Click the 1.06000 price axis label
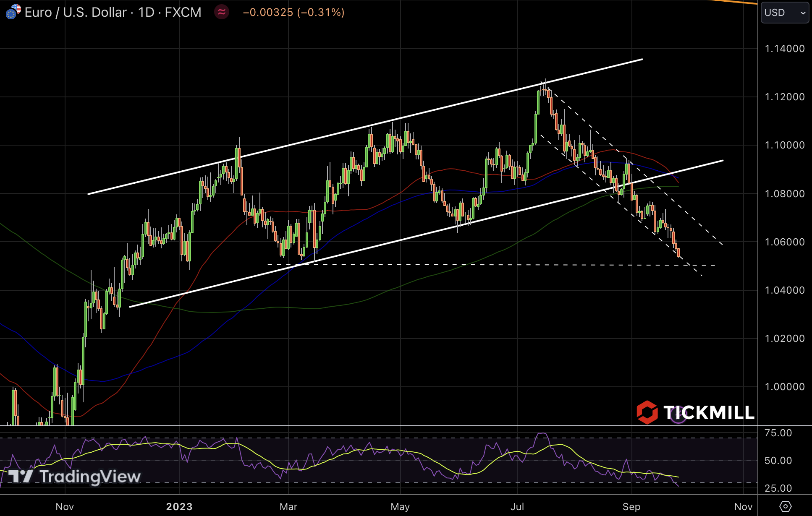This screenshot has width=812, height=516. (784, 242)
